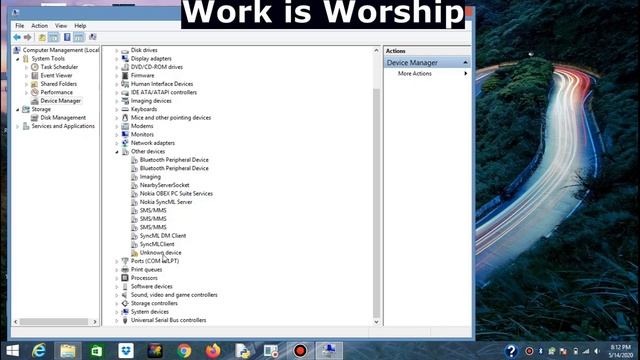This screenshot has width=640, height=360.
Task: Click the device list scroll down arrow
Action: (x=376, y=322)
